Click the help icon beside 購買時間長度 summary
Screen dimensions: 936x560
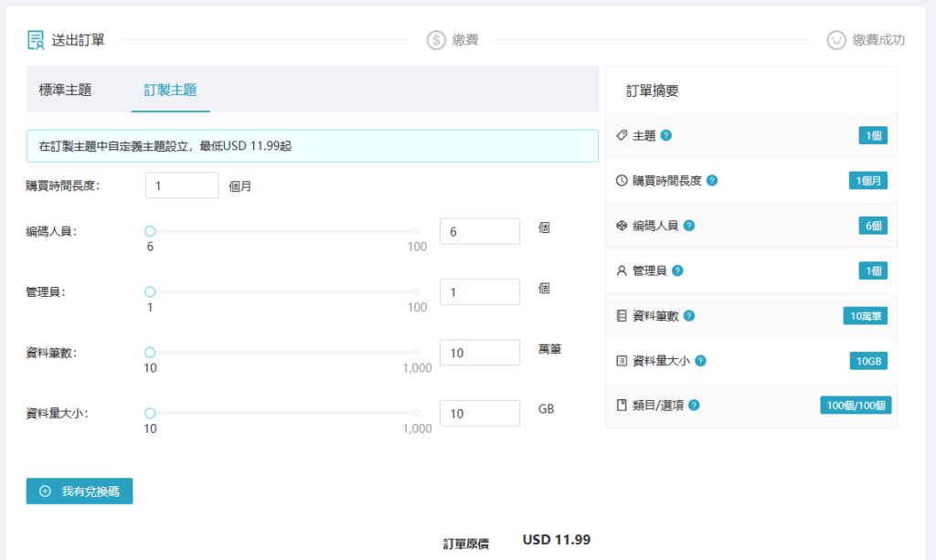[x=712, y=181]
